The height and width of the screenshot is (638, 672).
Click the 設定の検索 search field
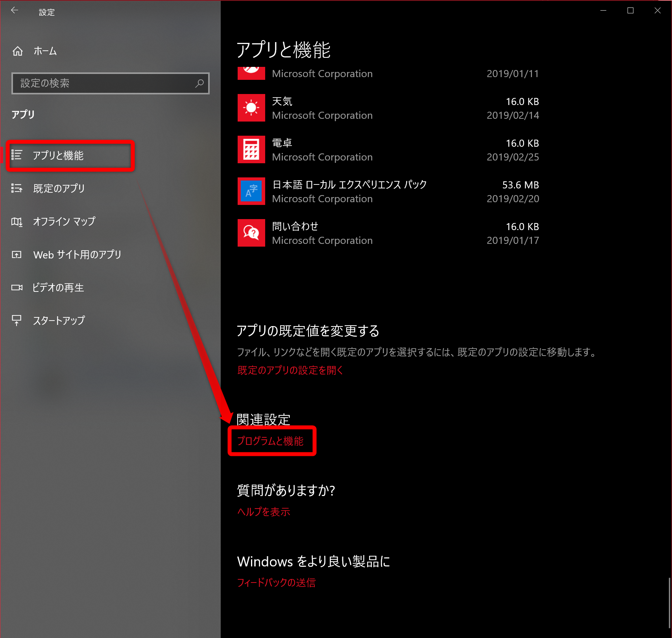(111, 83)
